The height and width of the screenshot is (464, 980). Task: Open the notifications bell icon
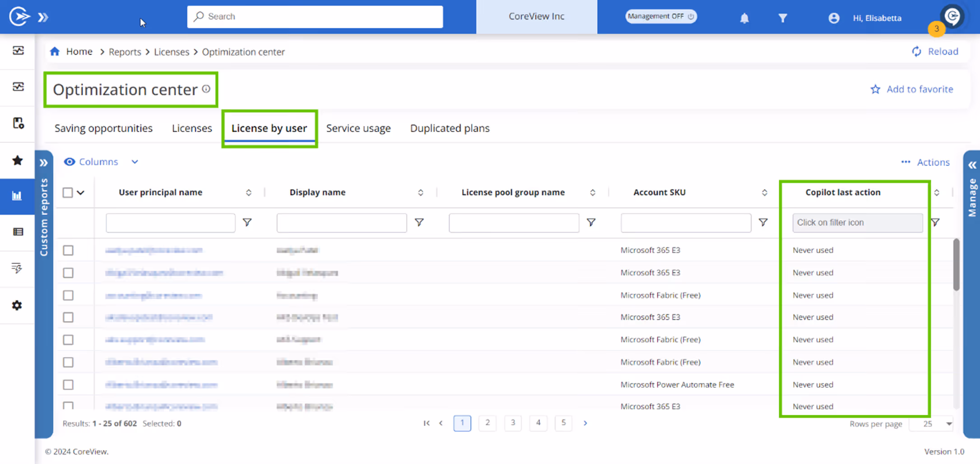point(744,18)
